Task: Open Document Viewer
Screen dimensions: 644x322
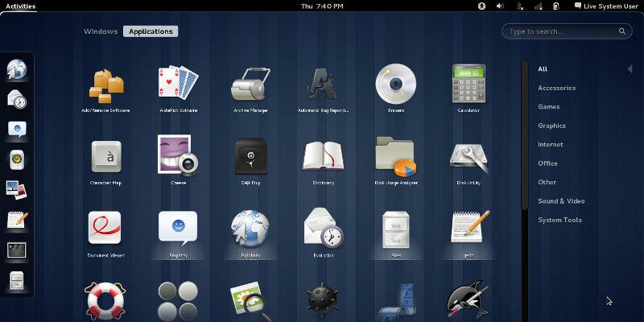Action: click(x=105, y=229)
